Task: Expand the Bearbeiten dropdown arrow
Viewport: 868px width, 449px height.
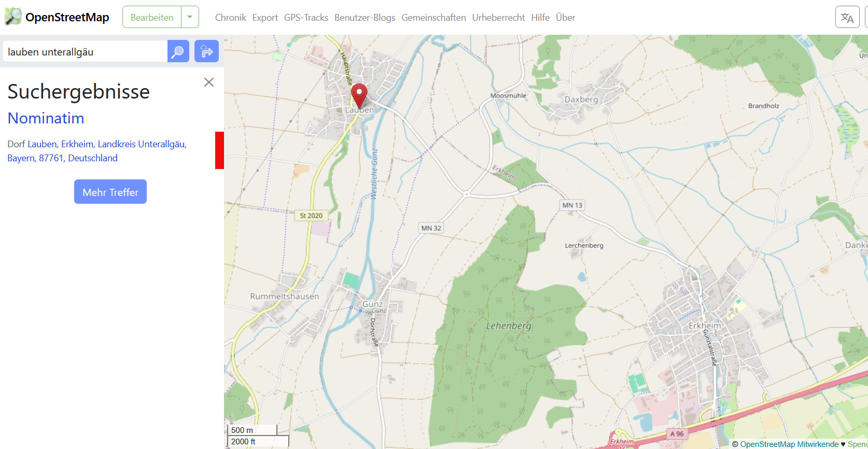Action: [x=190, y=17]
